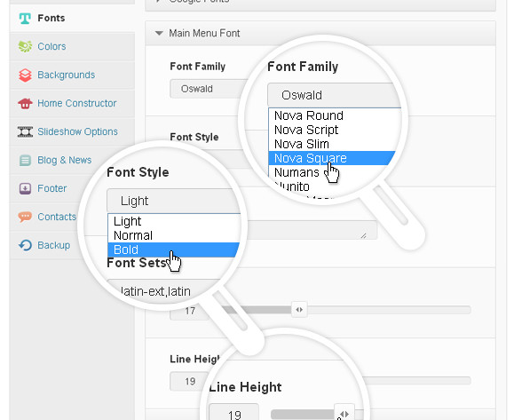
Task: Click the Footer download-box icon
Action: [25, 188]
